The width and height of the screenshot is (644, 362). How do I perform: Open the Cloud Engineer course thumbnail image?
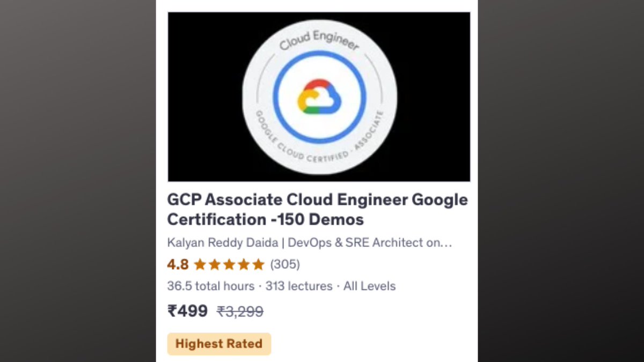pyautogui.click(x=319, y=97)
